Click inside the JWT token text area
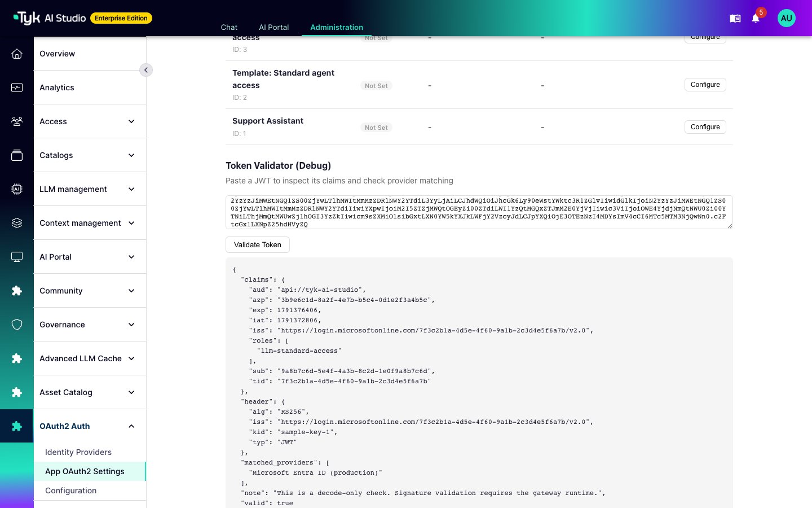The height and width of the screenshot is (508, 812). click(x=479, y=212)
